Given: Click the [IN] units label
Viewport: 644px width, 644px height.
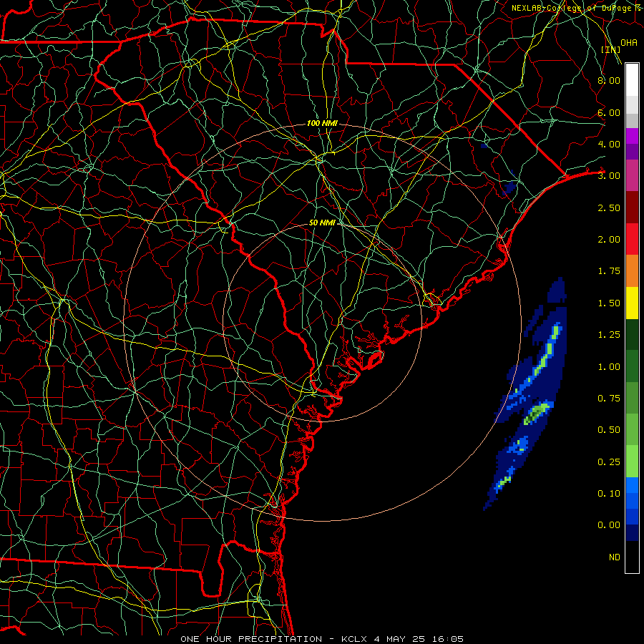Looking at the screenshot, I should (x=611, y=49).
